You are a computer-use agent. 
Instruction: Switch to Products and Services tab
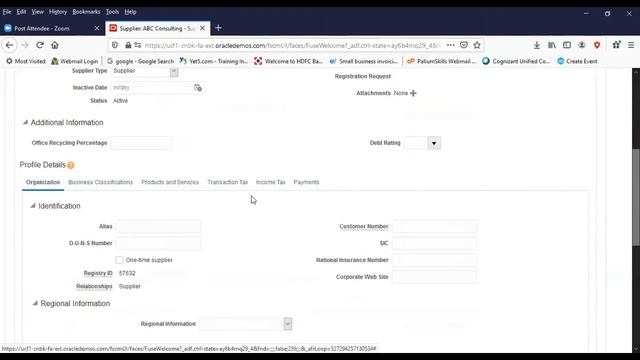[x=170, y=182]
